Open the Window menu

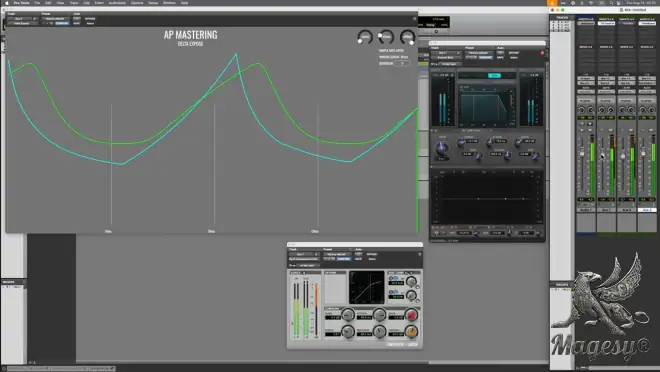coord(169,3)
